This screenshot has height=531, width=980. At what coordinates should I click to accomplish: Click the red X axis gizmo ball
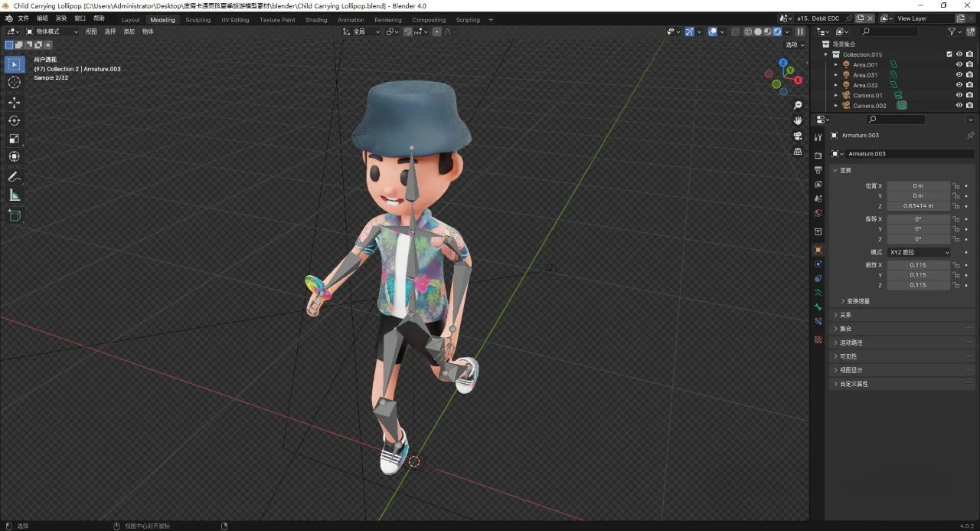tap(798, 80)
